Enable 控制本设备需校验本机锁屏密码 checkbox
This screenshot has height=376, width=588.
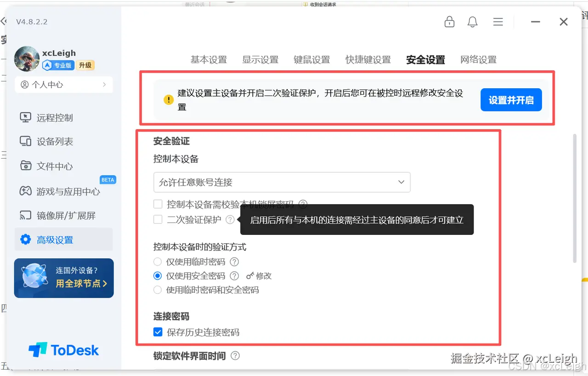point(158,204)
